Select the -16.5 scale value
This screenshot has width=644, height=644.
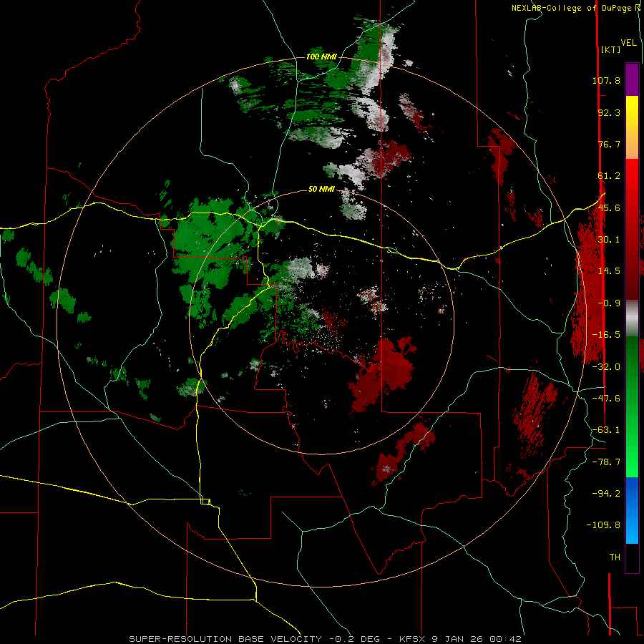point(606,335)
